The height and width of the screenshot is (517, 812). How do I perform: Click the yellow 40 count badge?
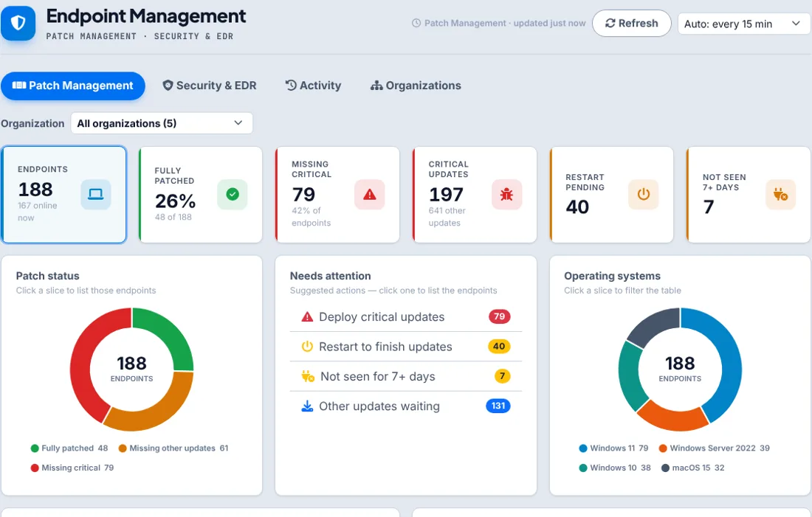click(x=499, y=346)
